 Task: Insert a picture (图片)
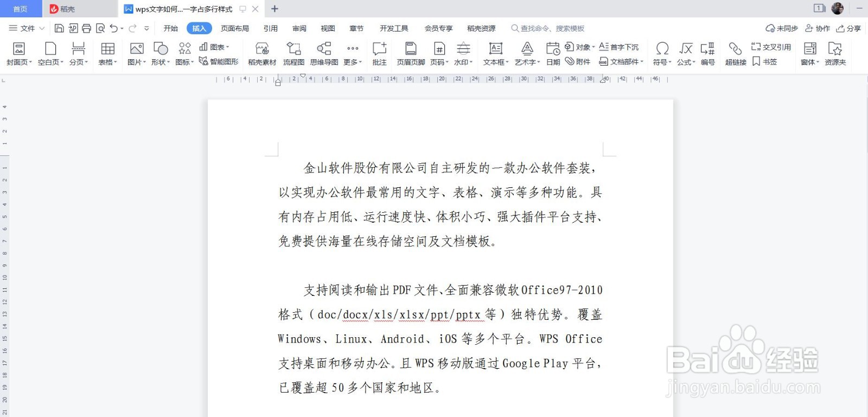[137, 54]
